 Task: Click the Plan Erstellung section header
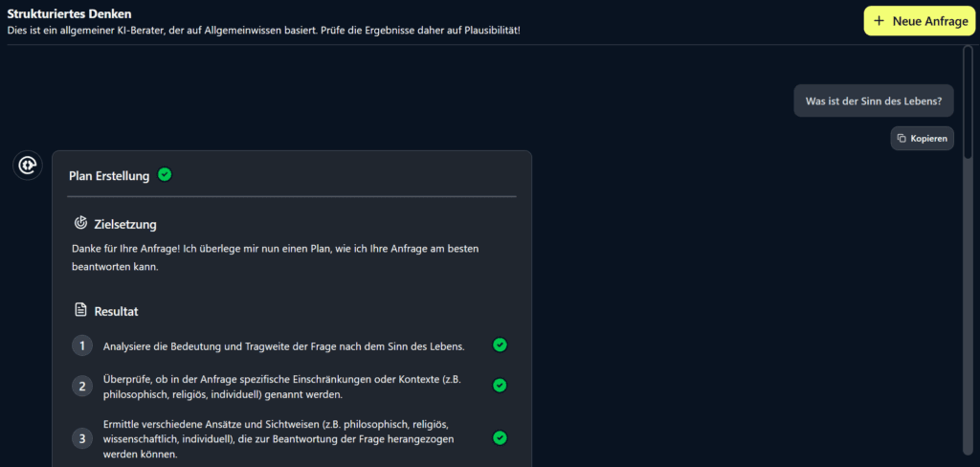109,176
